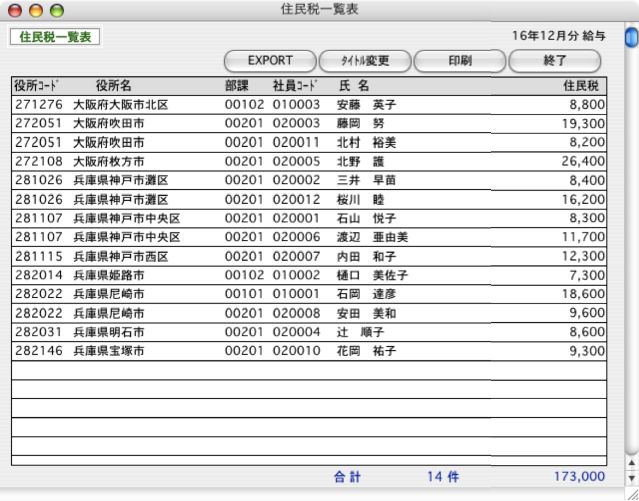639x501 pixels.
Task: Minimize window using yellow button
Action: (x=34, y=9)
